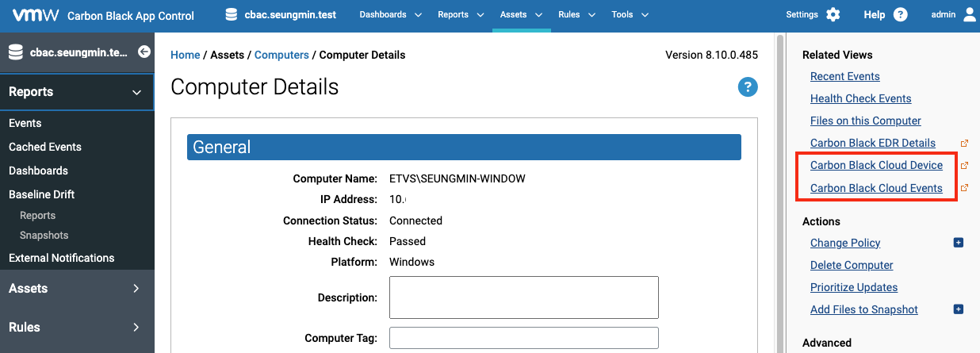
Task: Open the Dashboards dropdown menu in top bar
Action: [391, 14]
